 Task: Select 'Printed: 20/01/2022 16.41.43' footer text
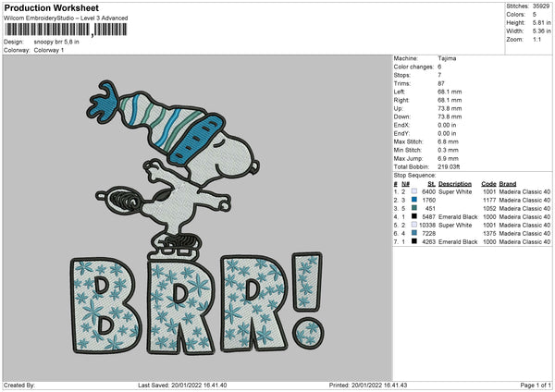click(x=368, y=386)
